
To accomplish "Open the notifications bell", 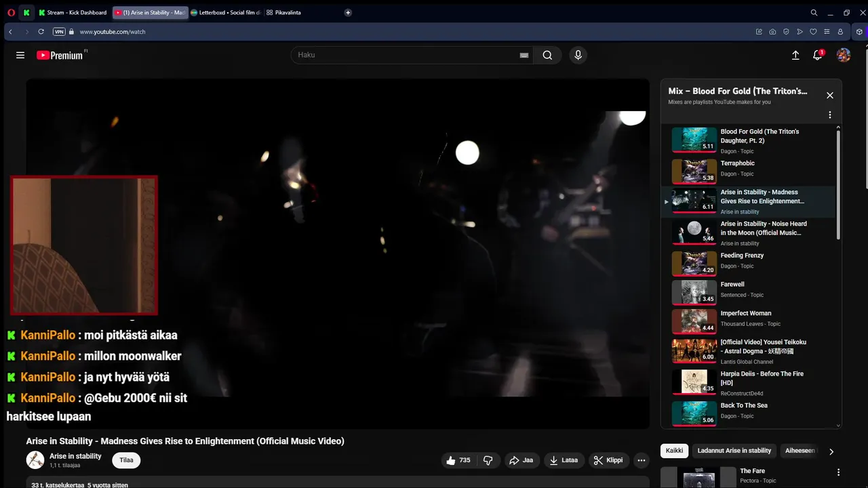I will (818, 55).
